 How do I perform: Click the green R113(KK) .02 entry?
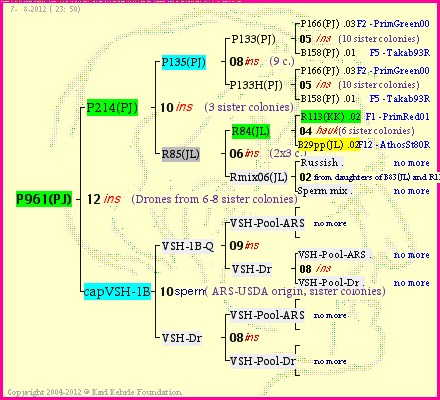click(331, 117)
